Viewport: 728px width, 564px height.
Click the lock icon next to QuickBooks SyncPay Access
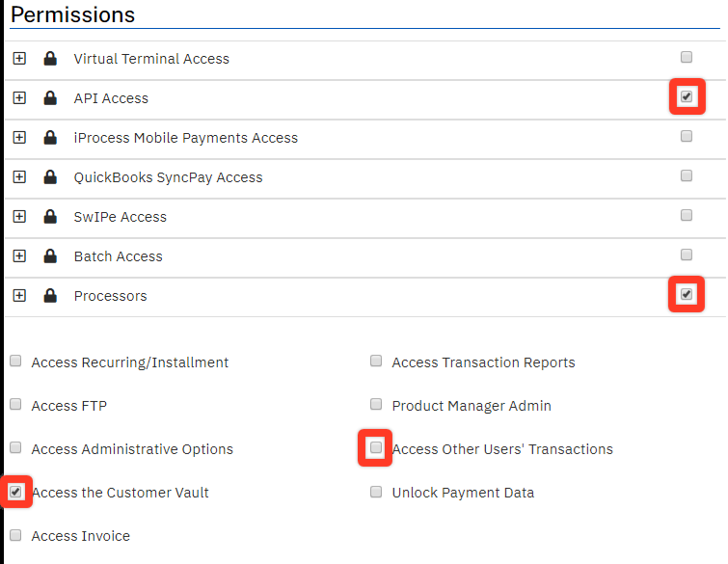click(x=50, y=176)
